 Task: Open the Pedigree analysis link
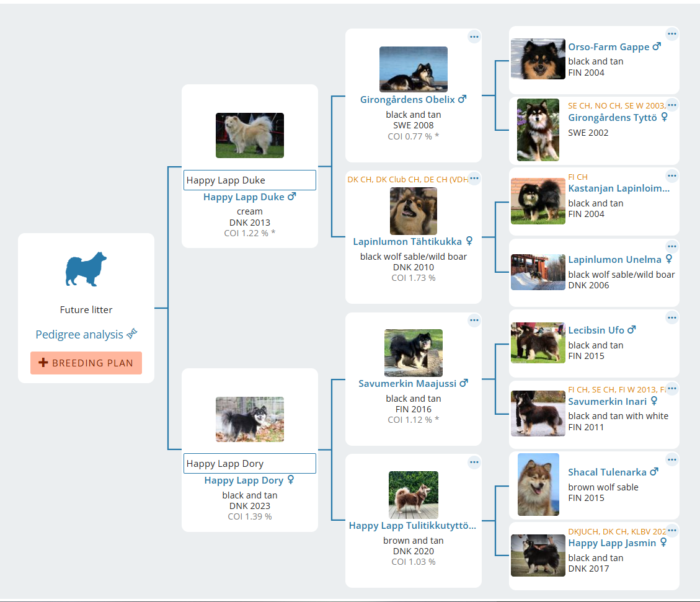79,335
